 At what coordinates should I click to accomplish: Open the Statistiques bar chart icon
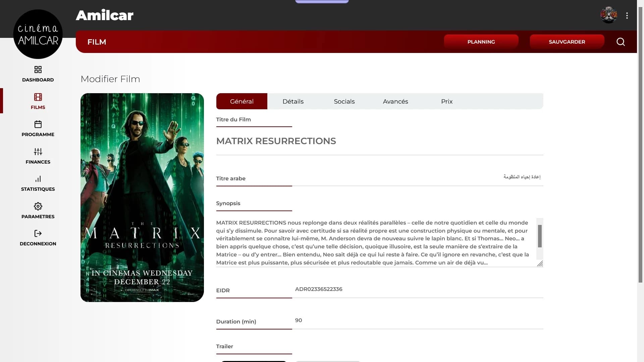pyautogui.click(x=38, y=179)
